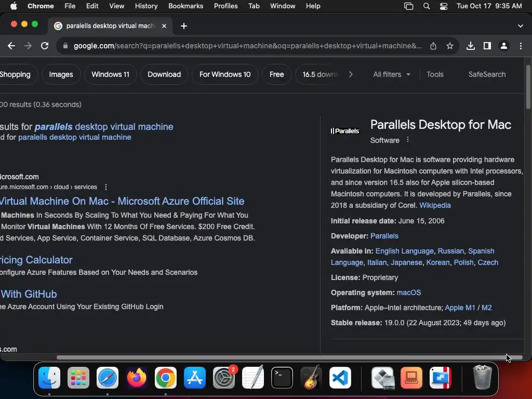The image size is (532, 399).
Task: Close the paralells desktop virtual machine tab
Action: click(164, 26)
